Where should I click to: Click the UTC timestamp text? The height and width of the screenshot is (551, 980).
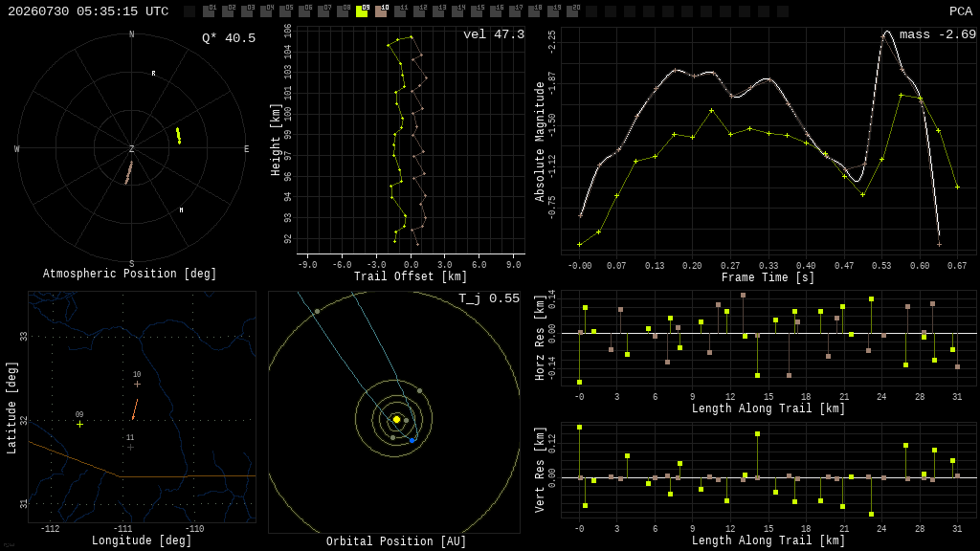88,11
